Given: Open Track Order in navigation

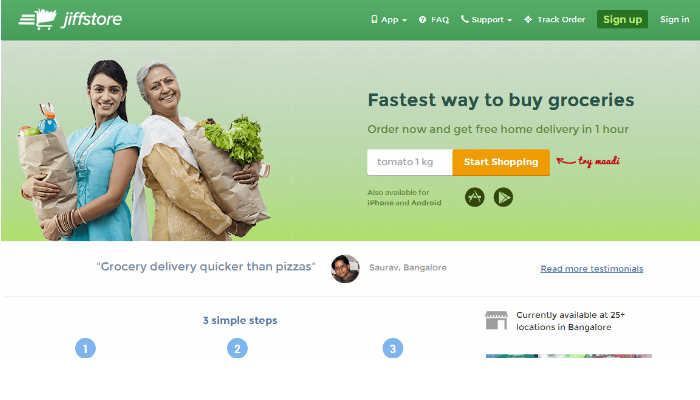Looking at the screenshot, I should click(x=554, y=20).
